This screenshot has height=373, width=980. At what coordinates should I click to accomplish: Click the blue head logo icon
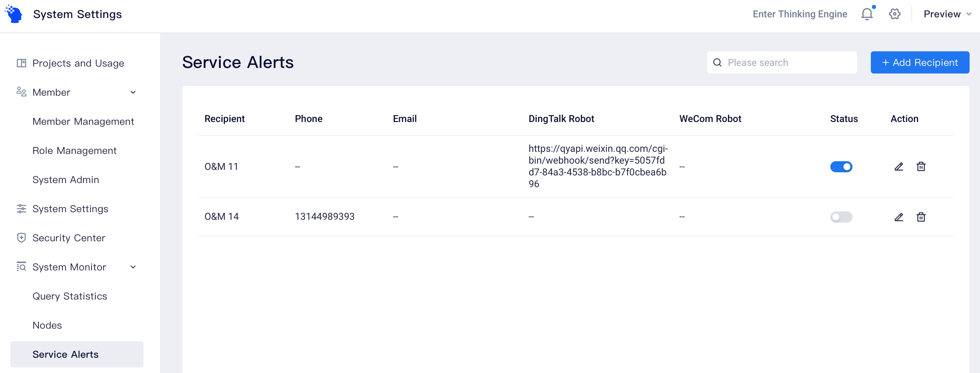pyautogui.click(x=14, y=14)
